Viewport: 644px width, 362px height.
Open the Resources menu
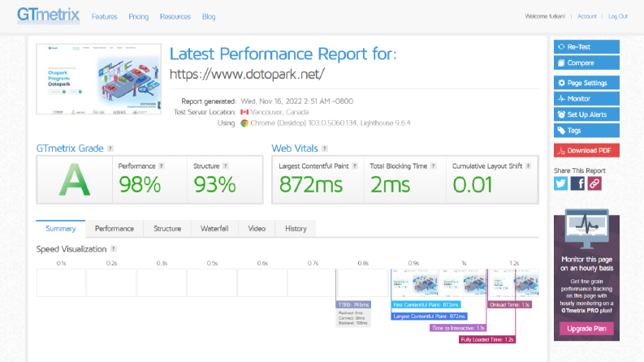tap(175, 16)
